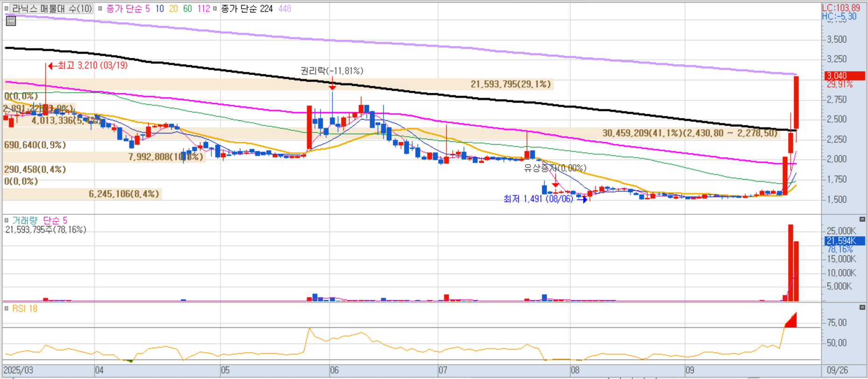Click the LC:103.89 readout
868x379 pixels.
pos(841,8)
